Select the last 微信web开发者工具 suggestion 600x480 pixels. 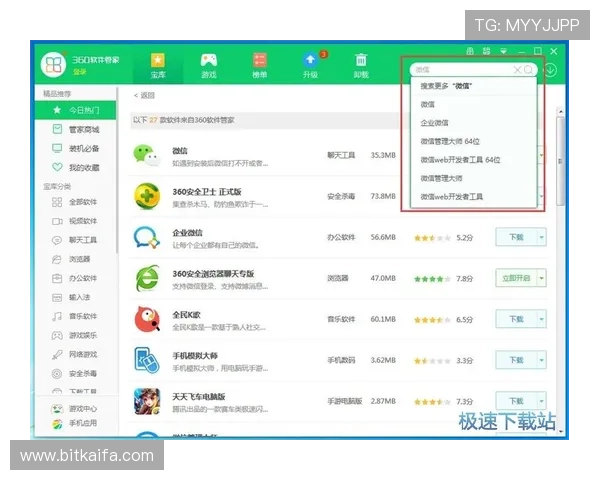click(473, 197)
